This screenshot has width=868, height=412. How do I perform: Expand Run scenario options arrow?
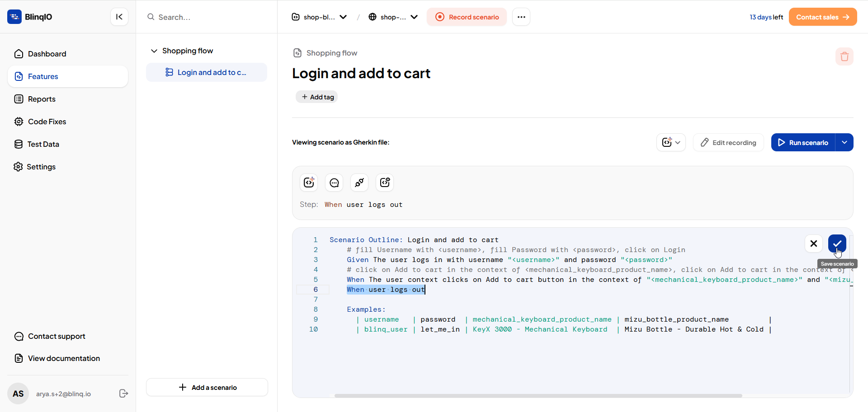[844, 142]
